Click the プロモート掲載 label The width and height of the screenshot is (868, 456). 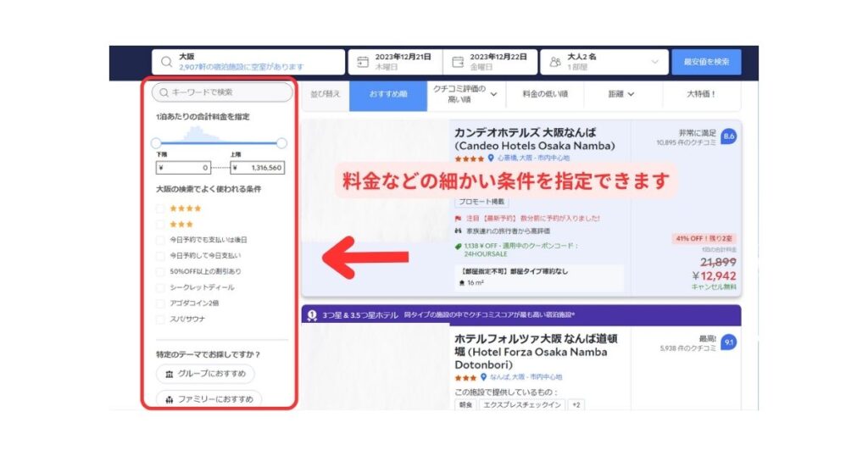point(482,203)
